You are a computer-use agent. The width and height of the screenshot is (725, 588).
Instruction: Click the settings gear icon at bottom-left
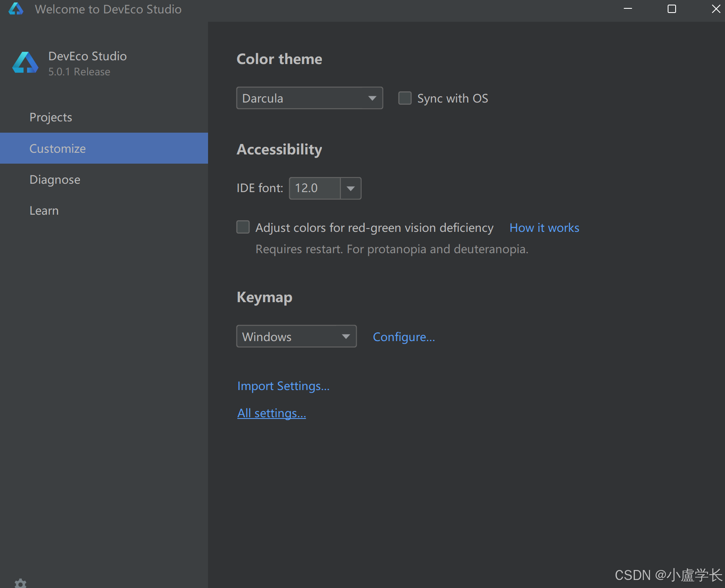pos(20,583)
